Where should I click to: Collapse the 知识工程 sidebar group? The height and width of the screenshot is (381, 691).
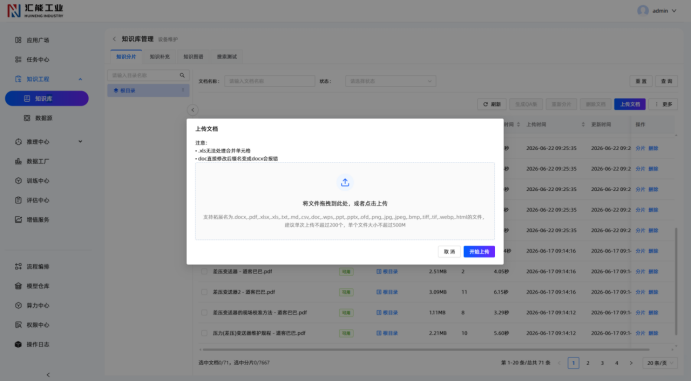pyautogui.click(x=80, y=79)
